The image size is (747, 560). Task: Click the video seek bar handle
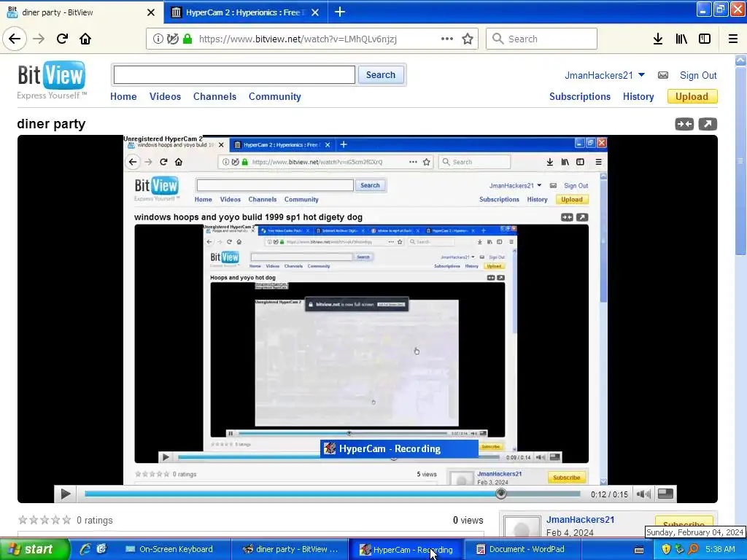(x=500, y=494)
